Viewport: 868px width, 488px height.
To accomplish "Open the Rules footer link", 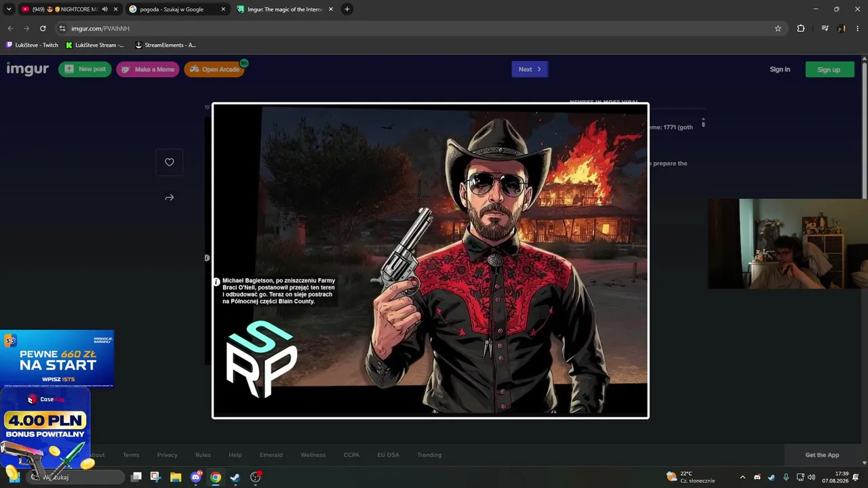I will pos(203,455).
